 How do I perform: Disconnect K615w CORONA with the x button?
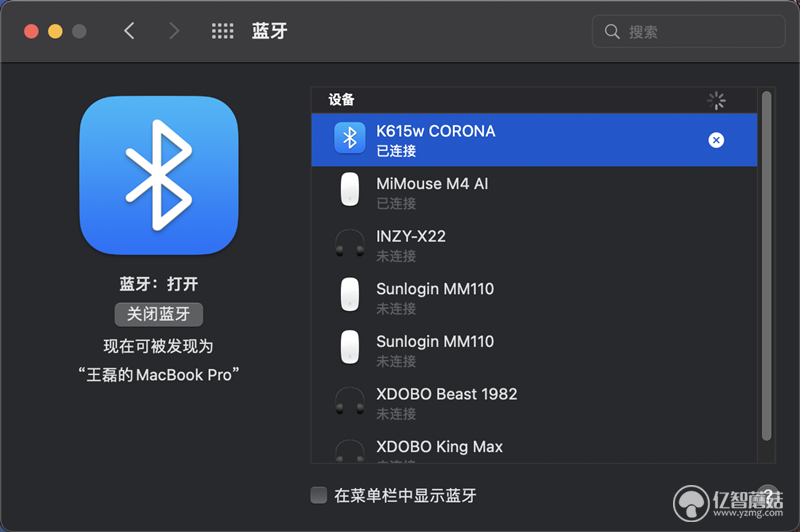click(x=716, y=140)
